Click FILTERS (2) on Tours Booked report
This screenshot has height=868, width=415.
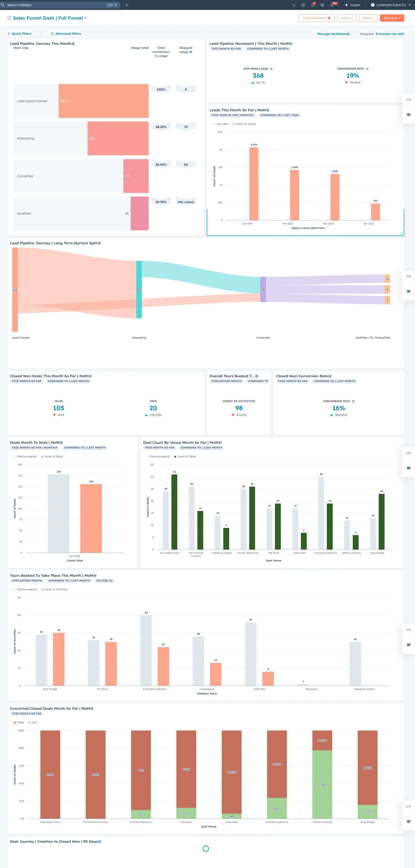click(x=104, y=581)
